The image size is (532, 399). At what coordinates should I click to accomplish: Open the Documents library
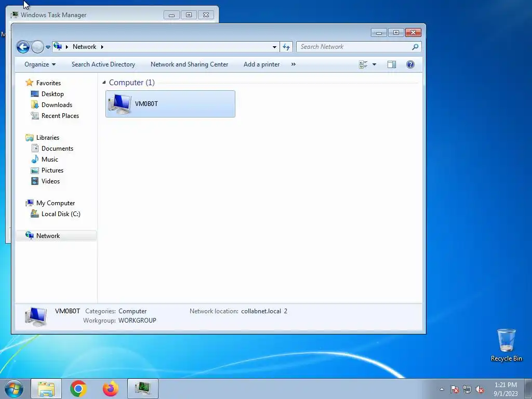coord(57,148)
